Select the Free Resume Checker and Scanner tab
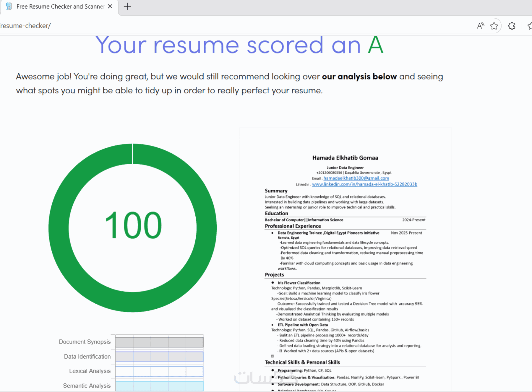The image size is (532, 392). [59, 6]
